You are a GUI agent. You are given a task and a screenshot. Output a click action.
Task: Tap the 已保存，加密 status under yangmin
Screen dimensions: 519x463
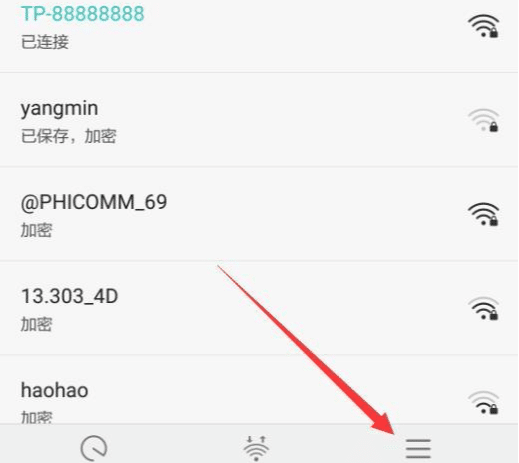click(69, 136)
